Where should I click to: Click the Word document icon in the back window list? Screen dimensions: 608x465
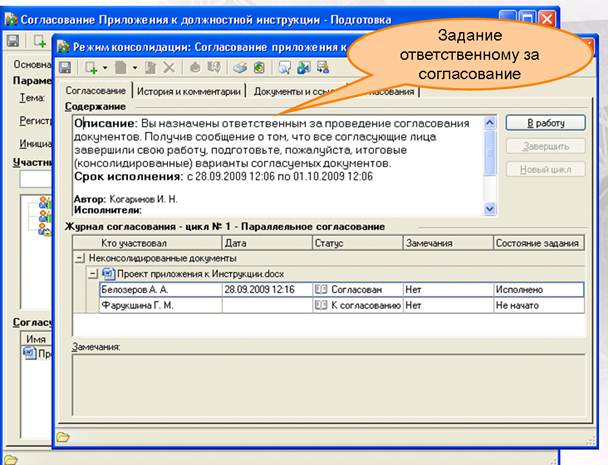(29, 353)
